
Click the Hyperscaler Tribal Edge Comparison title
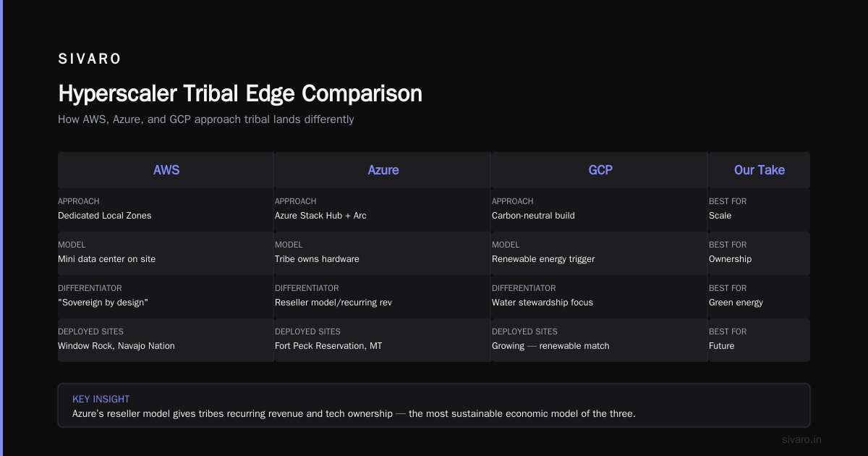(240, 93)
